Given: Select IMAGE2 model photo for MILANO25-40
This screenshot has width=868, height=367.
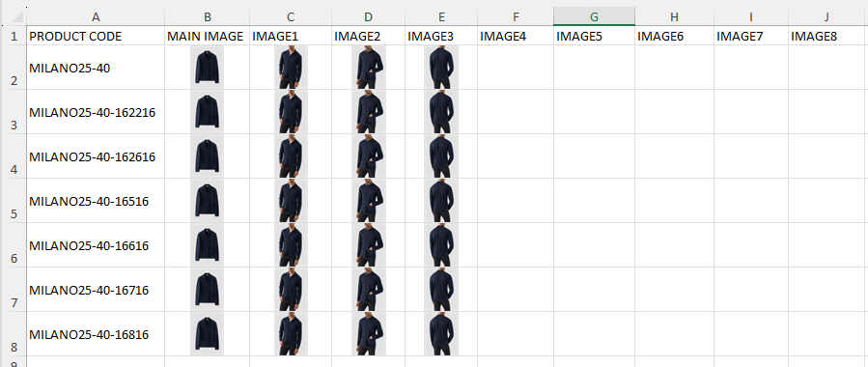Looking at the screenshot, I should [x=369, y=67].
